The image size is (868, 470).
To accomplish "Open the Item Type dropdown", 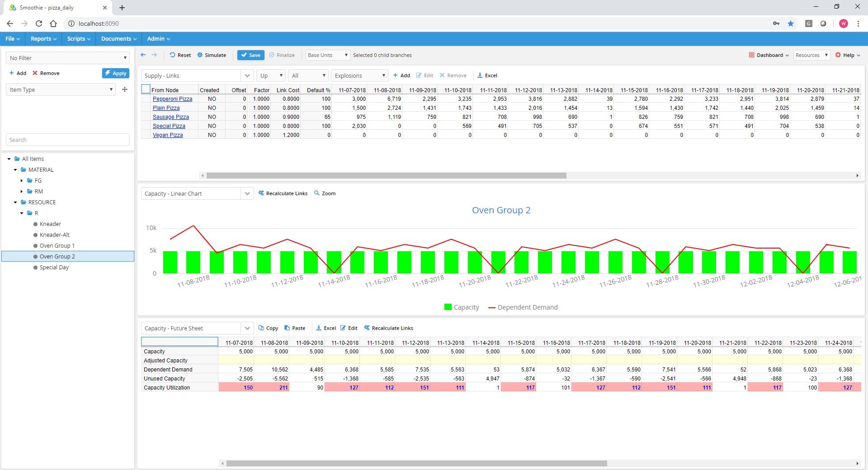I will coord(61,89).
